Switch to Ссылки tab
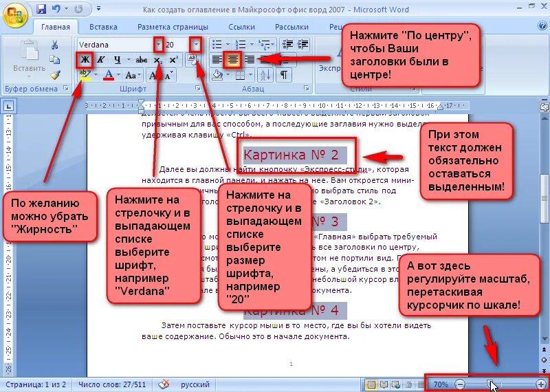The height and width of the screenshot is (392, 550). pos(241,27)
